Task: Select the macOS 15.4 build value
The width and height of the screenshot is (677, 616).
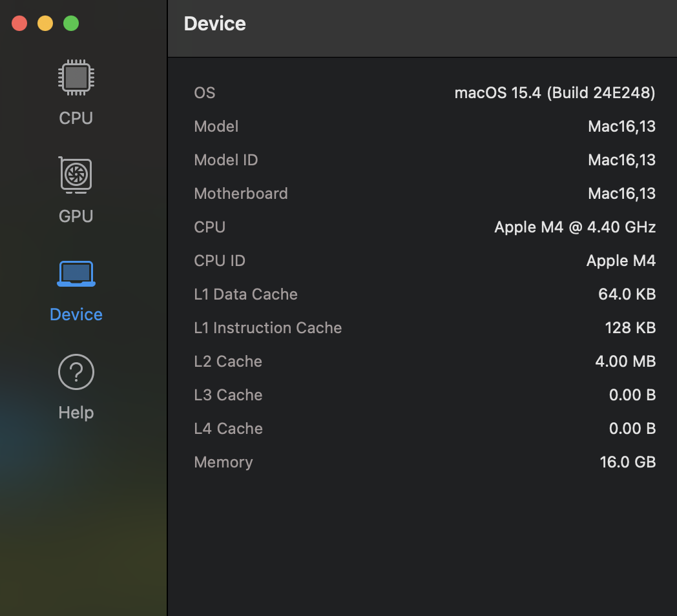Action: click(554, 93)
